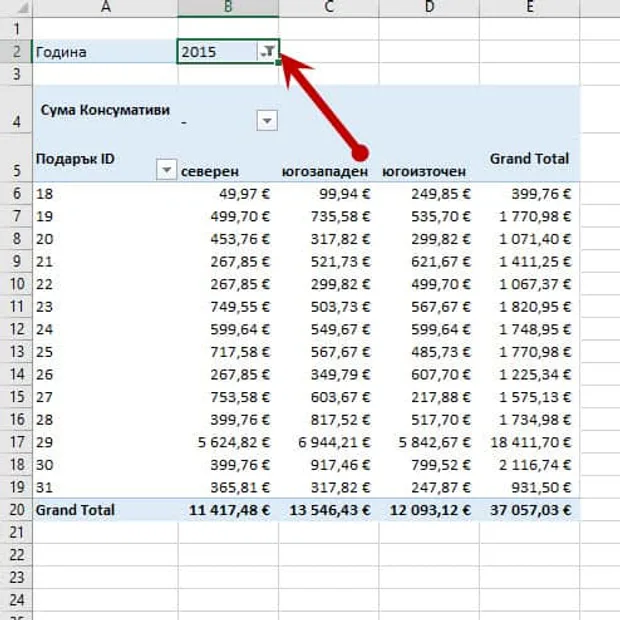Select row 17 header

click(x=16, y=442)
